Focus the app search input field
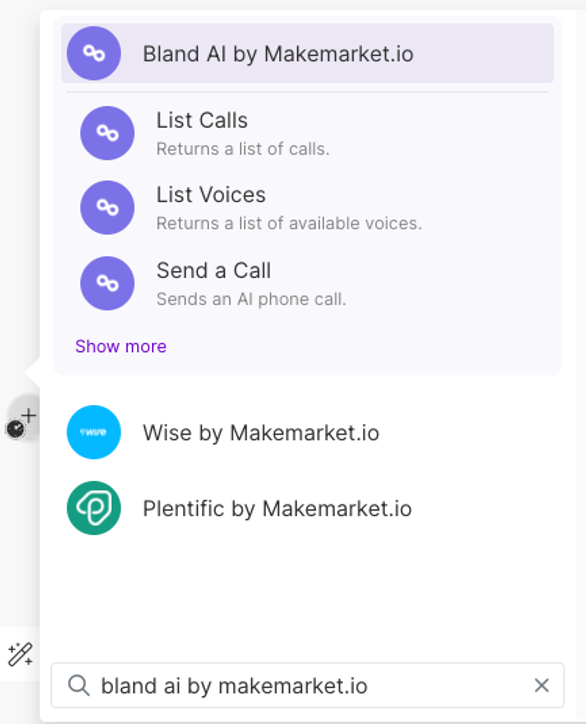The width and height of the screenshot is (586, 724). 308,686
